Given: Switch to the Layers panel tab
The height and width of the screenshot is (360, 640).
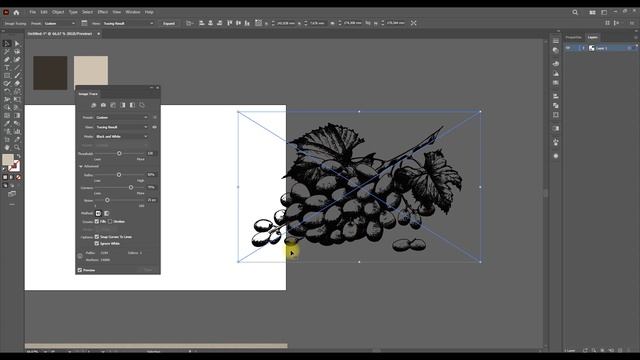Looking at the screenshot, I should tap(593, 38).
